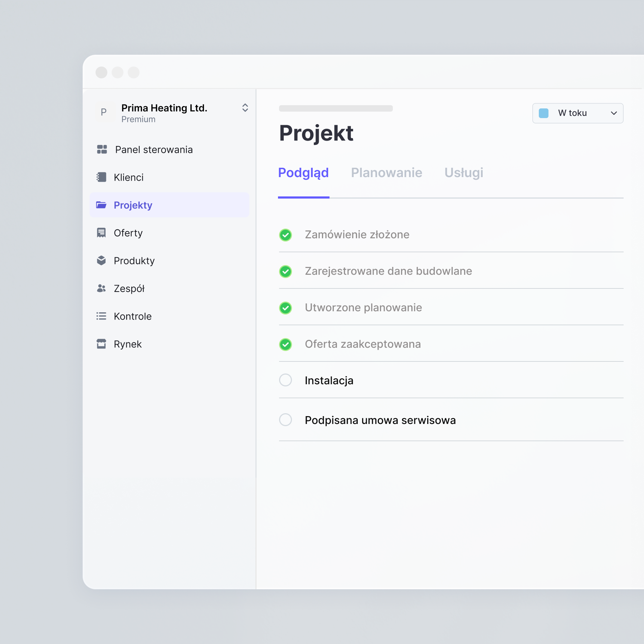644x644 pixels.
Task: Click the Projekty open folder icon
Action: click(101, 205)
